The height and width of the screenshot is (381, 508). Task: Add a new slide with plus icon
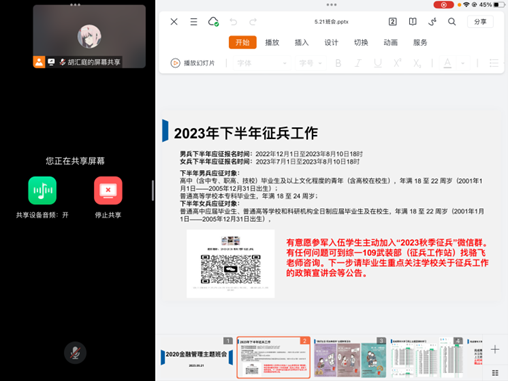click(x=495, y=349)
